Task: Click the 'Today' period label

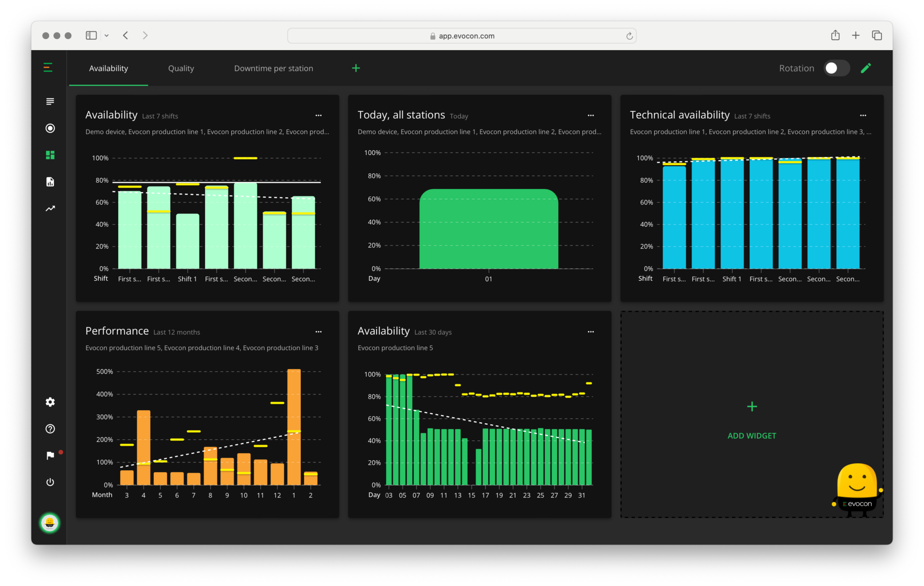Action: tap(459, 116)
